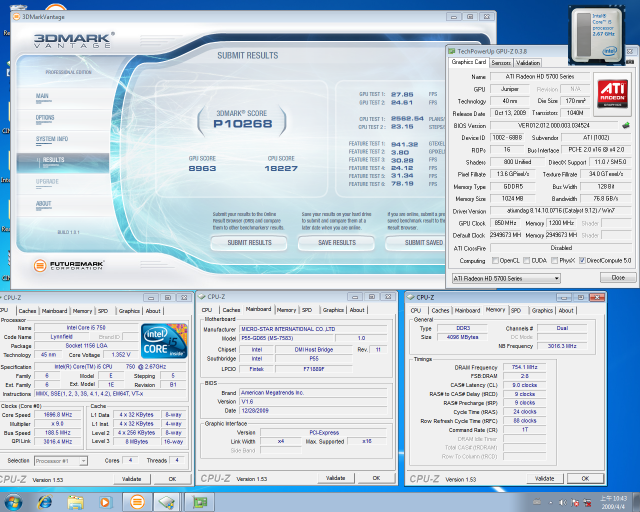Open UPGRADE in the 3DMark sidebar
640x512 pixels.
coord(47,182)
